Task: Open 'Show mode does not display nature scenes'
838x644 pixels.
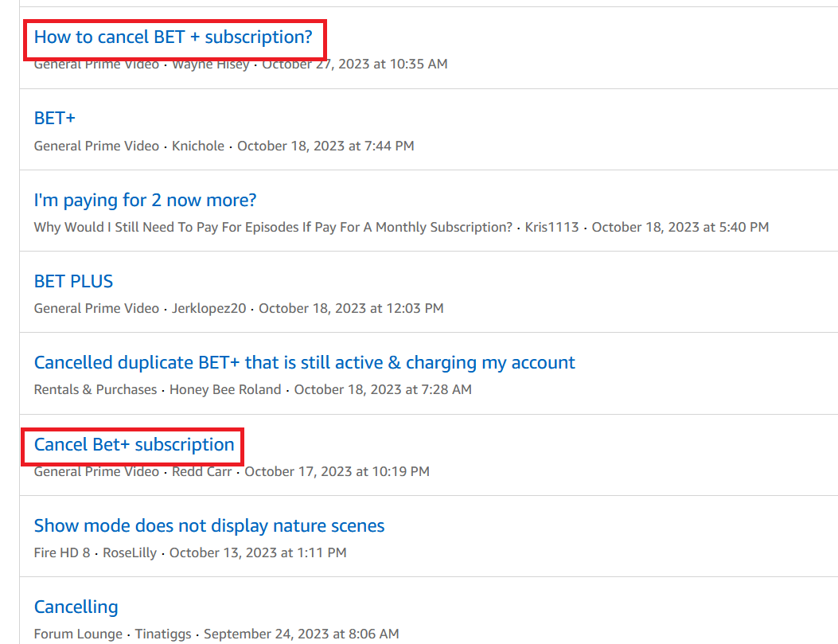Action: [209, 526]
